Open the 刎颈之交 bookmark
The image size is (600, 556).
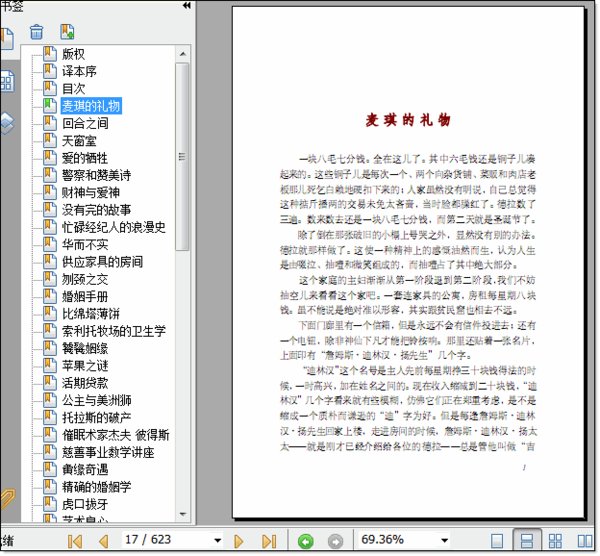pyautogui.click(x=85, y=279)
